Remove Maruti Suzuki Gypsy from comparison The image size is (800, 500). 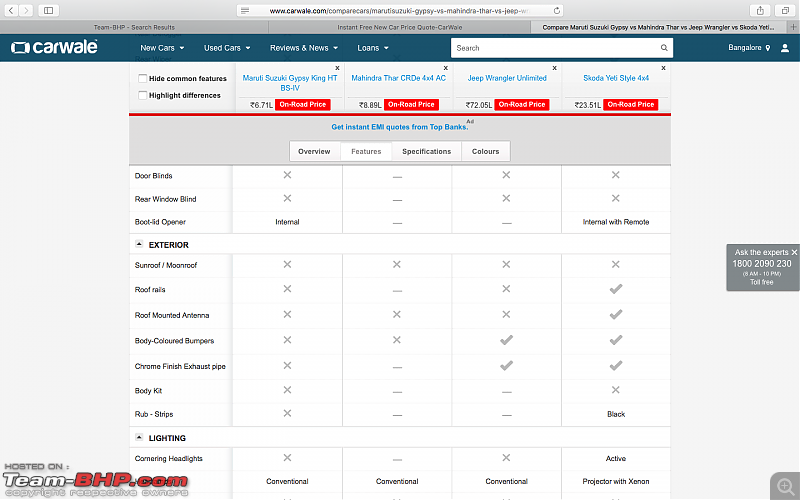click(337, 68)
